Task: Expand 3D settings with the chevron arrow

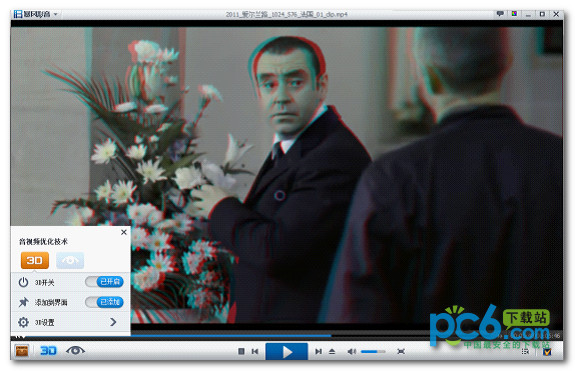Action: pyautogui.click(x=113, y=322)
